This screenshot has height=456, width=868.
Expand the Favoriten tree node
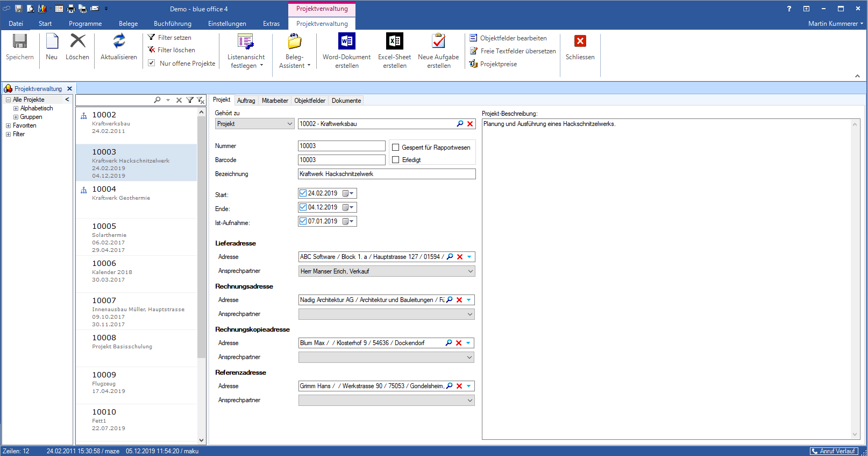tap(8, 125)
